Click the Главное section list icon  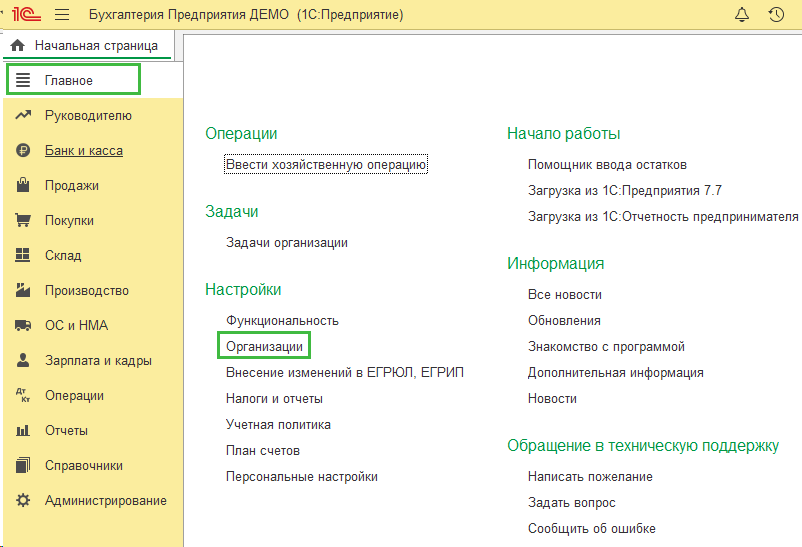(23, 80)
